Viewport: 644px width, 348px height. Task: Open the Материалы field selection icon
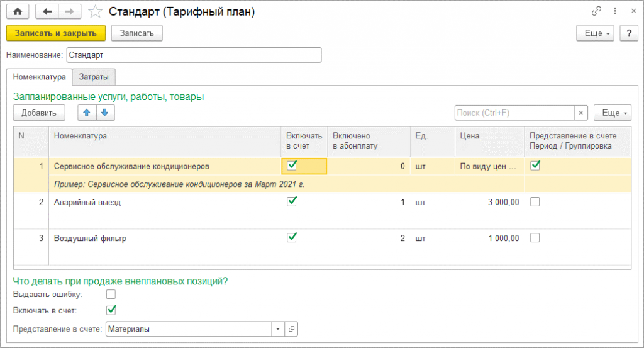pyautogui.click(x=291, y=329)
